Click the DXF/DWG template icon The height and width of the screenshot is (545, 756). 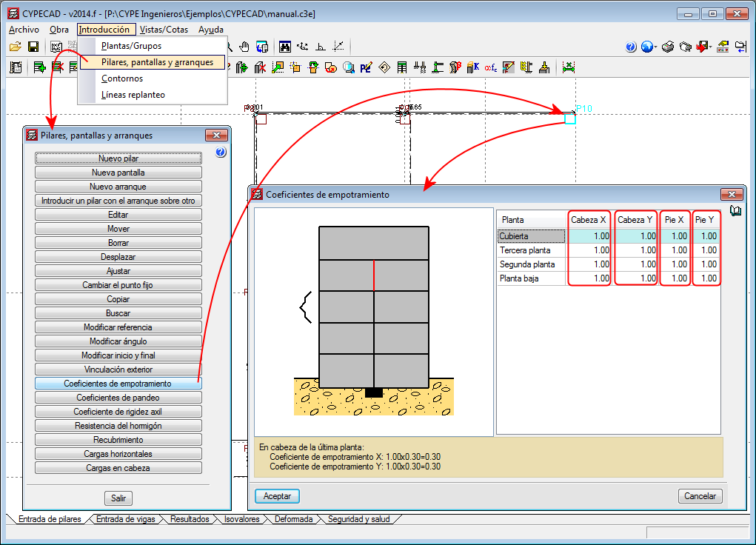tap(56, 47)
